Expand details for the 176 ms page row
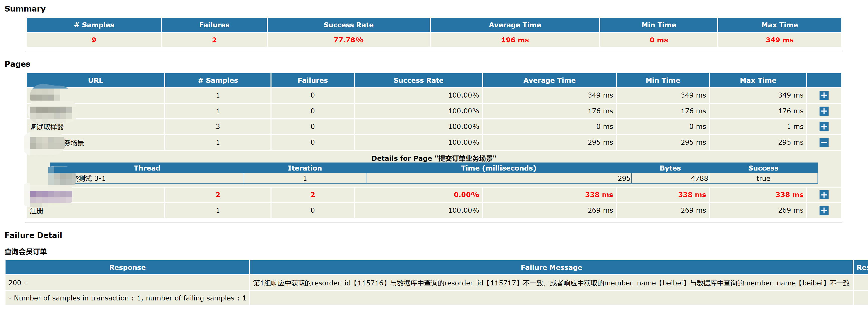The image size is (868, 320). coord(824,111)
